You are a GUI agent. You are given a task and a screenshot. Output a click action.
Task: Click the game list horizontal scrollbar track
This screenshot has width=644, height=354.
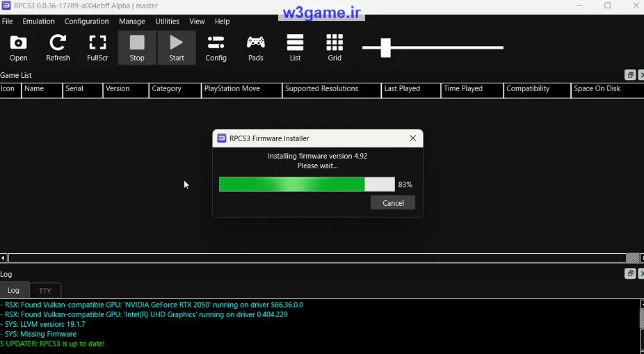click(317, 258)
